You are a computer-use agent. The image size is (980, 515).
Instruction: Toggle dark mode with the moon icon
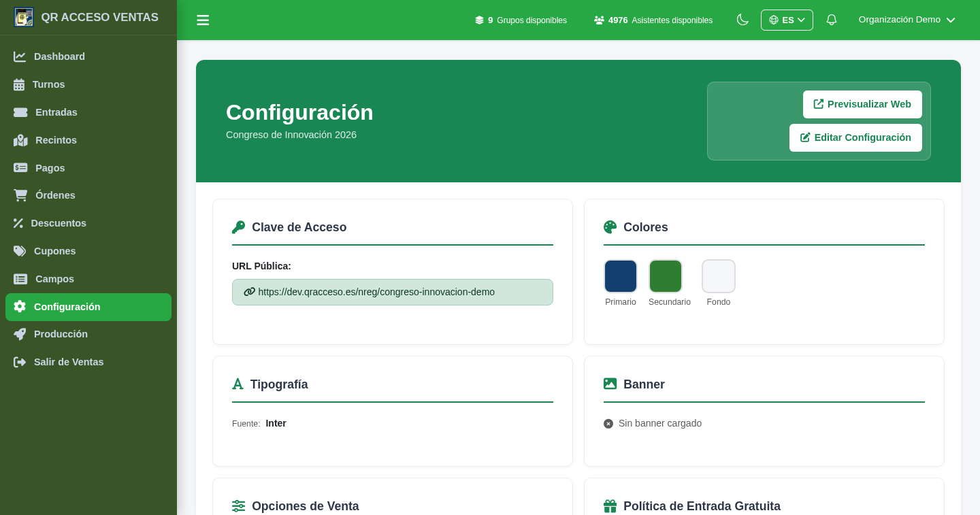tap(742, 20)
